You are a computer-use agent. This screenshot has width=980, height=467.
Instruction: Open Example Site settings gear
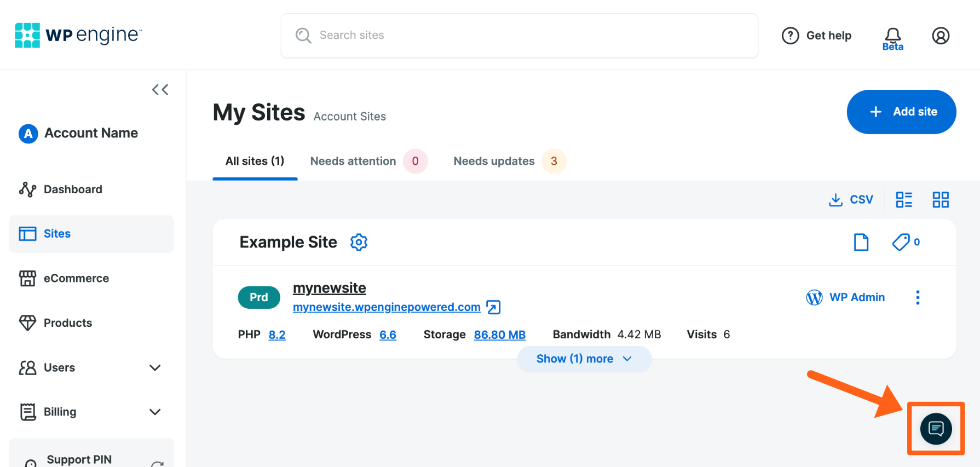[359, 242]
